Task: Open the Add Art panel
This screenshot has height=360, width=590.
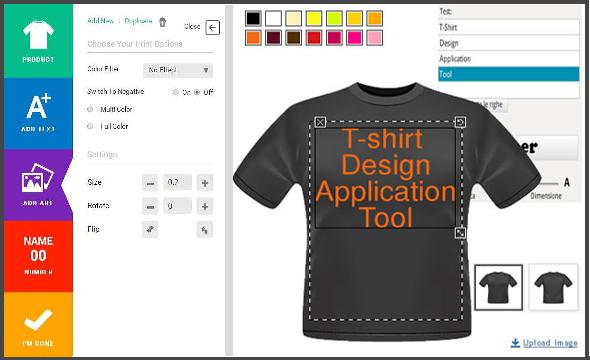Action: point(38,185)
